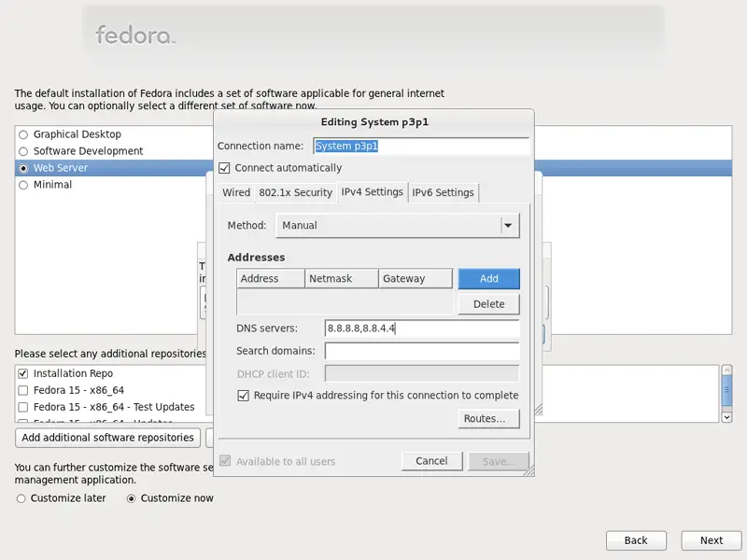
Task: Click the Delete address button
Action: (x=488, y=304)
